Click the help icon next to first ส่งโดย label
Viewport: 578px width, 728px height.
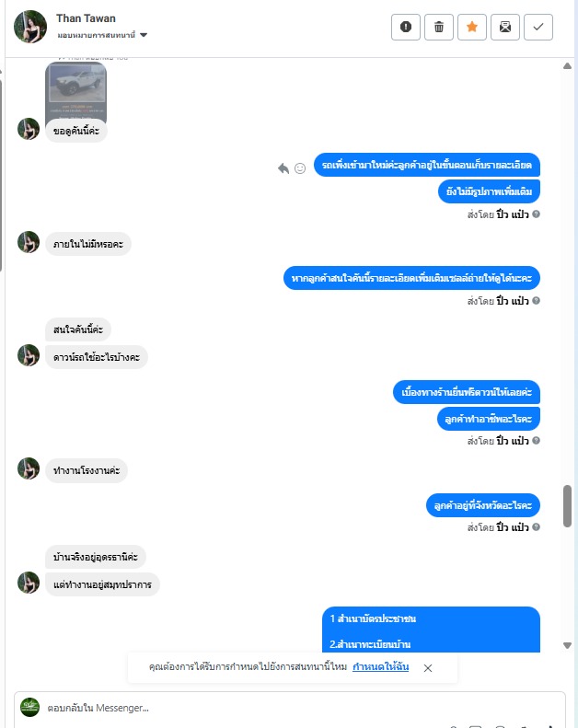(x=536, y=214)
